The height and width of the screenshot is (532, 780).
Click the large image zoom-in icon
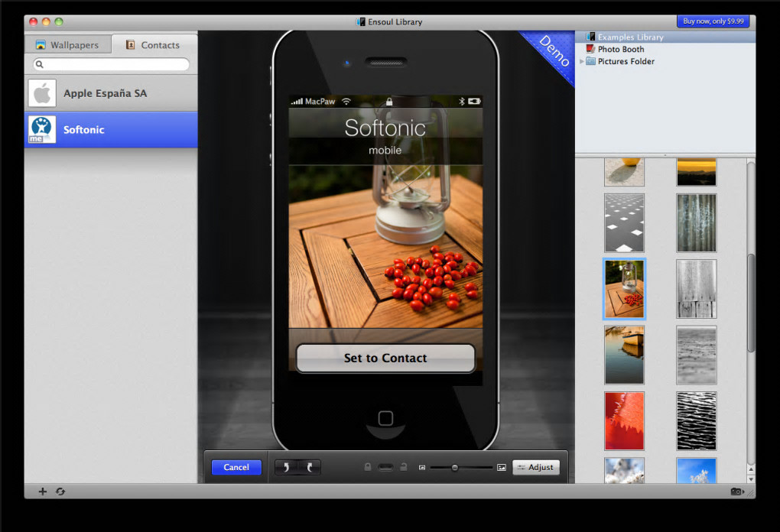point(502,467)
